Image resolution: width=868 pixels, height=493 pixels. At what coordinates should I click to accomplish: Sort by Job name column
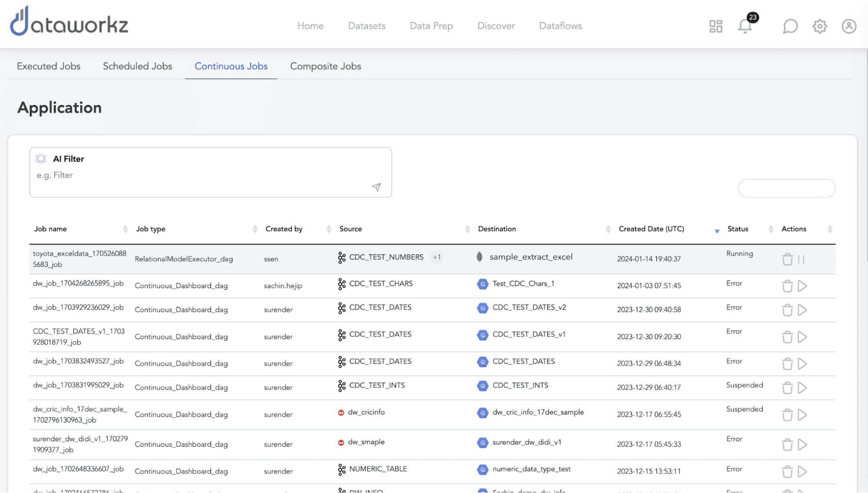pos(125,229)
